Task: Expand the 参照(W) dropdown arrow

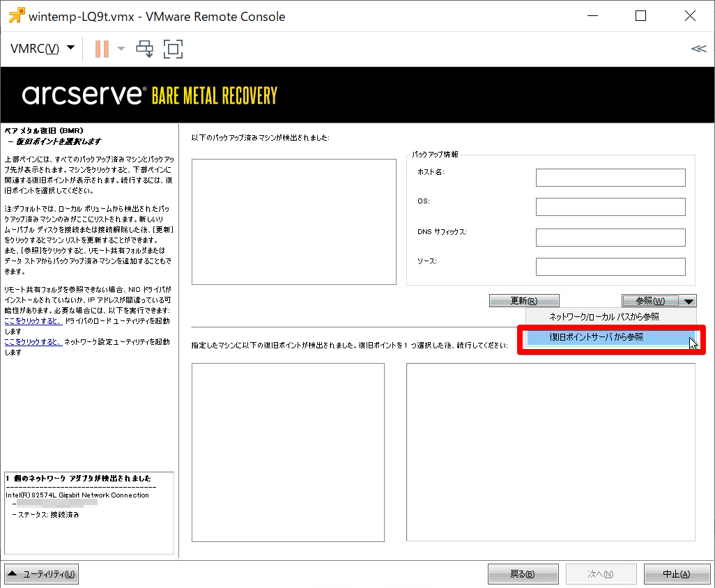Action: point(689,301)
